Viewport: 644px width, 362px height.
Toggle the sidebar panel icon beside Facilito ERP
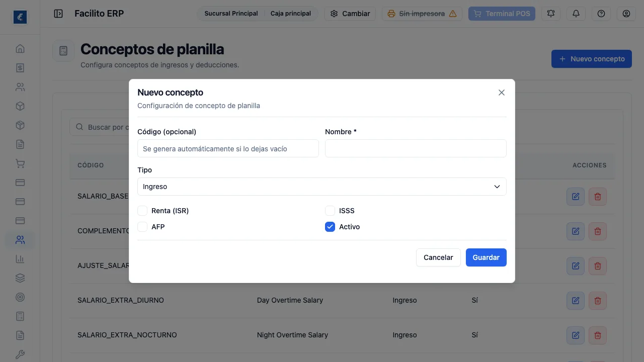coord(58,14)
